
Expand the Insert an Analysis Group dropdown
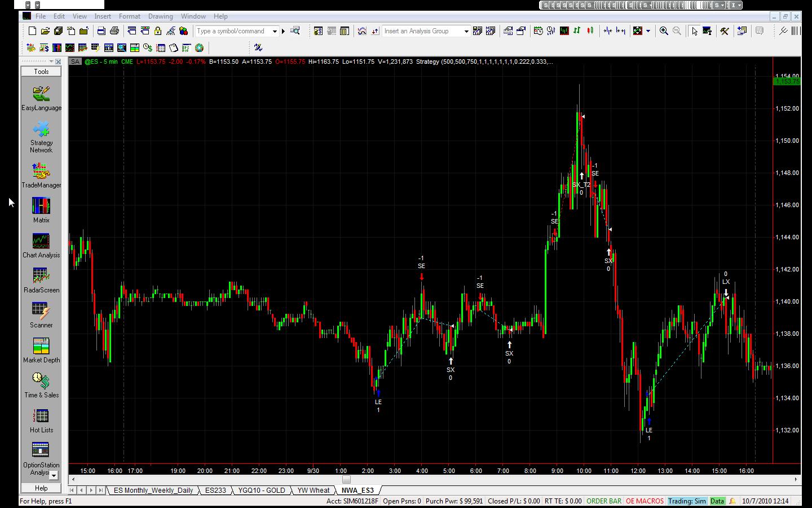[x=466, y=31]
